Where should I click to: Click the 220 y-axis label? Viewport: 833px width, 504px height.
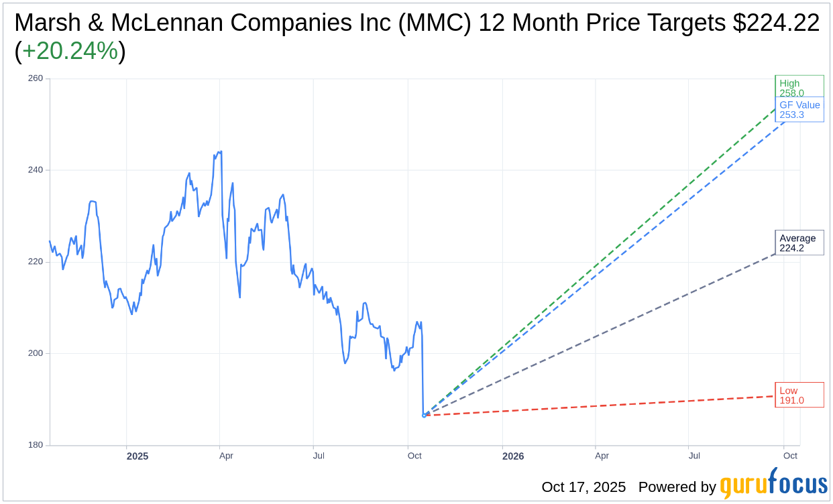coord(35,261)
